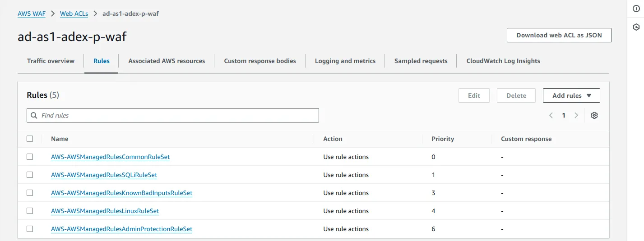Click the Custom response column header
This screenshot has width=644, height=241.
(526, 139)
